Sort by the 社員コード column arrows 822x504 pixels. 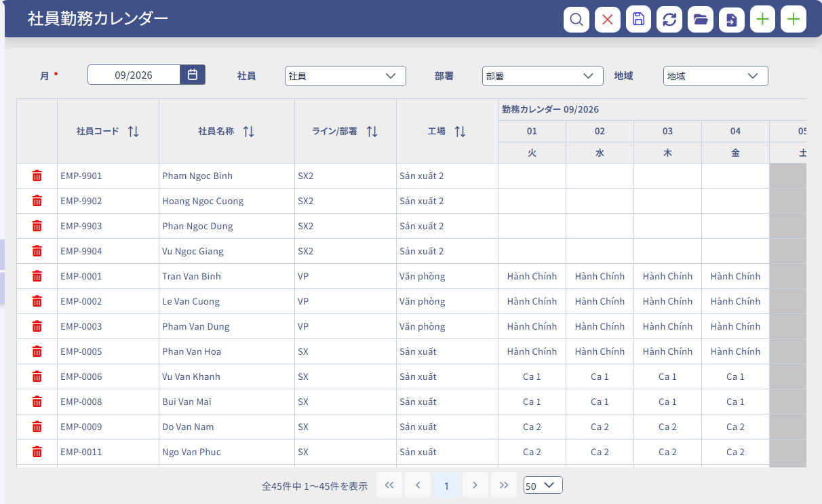tap(134, 132)
